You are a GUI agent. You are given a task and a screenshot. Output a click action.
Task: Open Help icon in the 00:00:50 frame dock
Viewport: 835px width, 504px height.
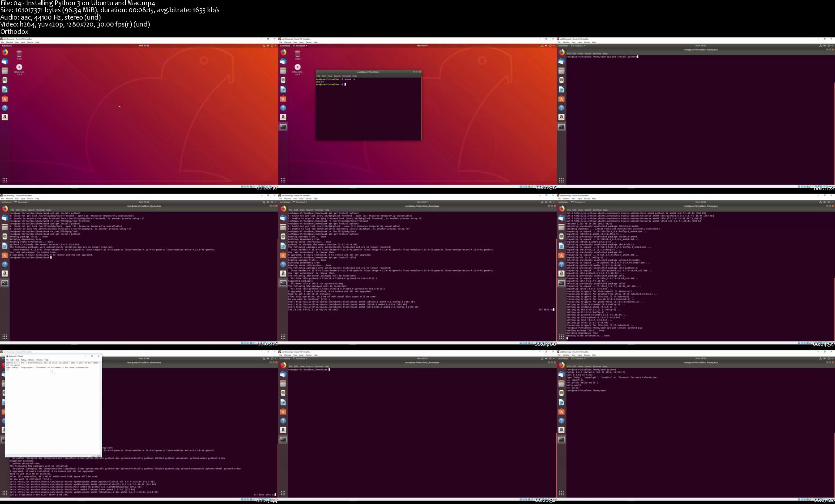click(5, 108)
